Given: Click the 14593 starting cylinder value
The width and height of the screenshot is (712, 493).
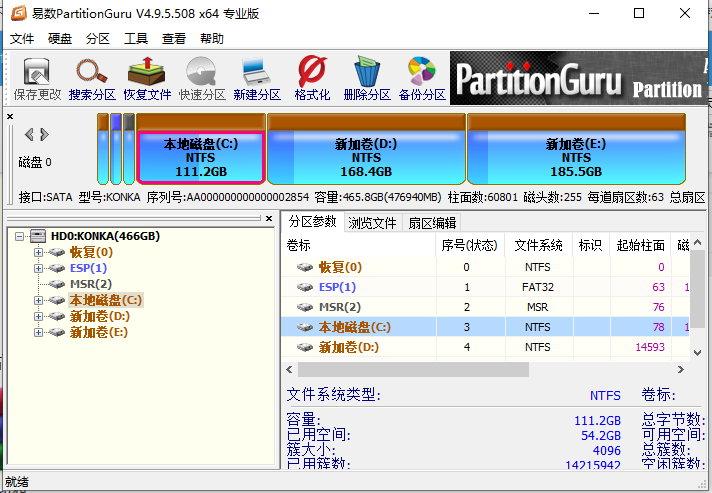Looking at the screenshot, I should pyautogui.click(x=650, y=347).
